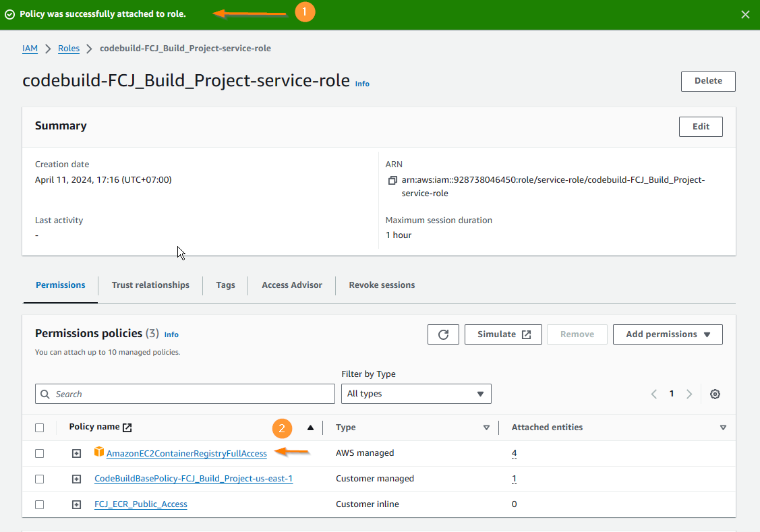Check the CodeBuildBasePolicy row checkbox
760x532 pixels.
pyautogui.click(x=40, y=479)
